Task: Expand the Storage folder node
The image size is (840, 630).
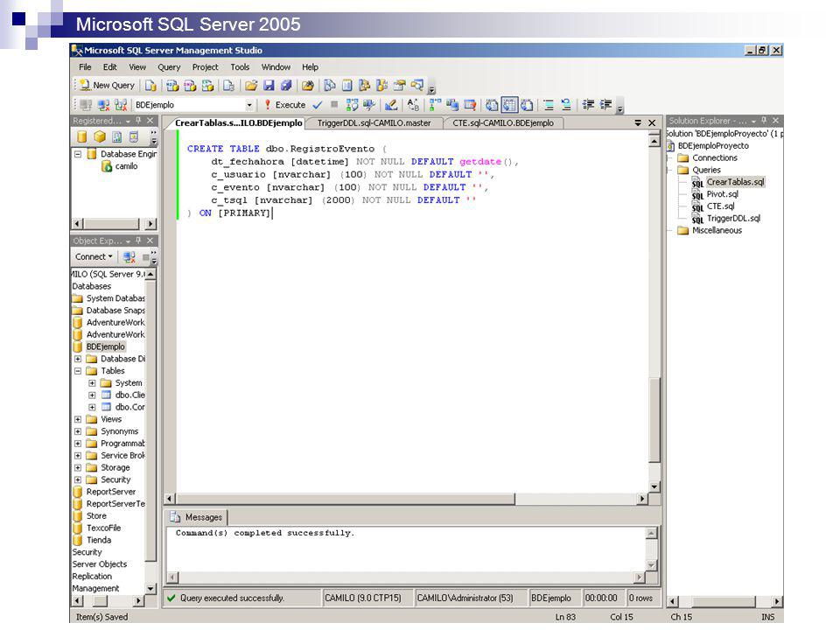Action: click(78, 467)
